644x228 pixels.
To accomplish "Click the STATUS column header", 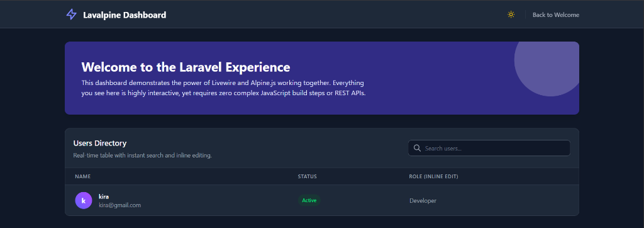I will 307,176.
